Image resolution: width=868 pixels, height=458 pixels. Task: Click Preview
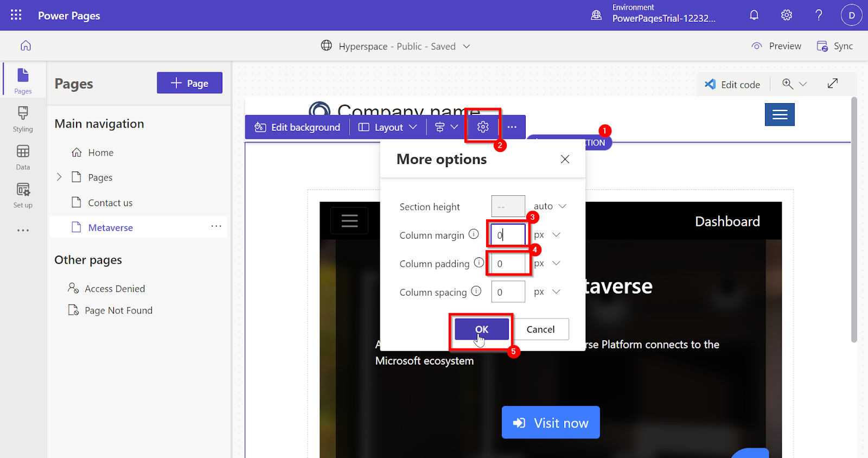click(776, 46)
